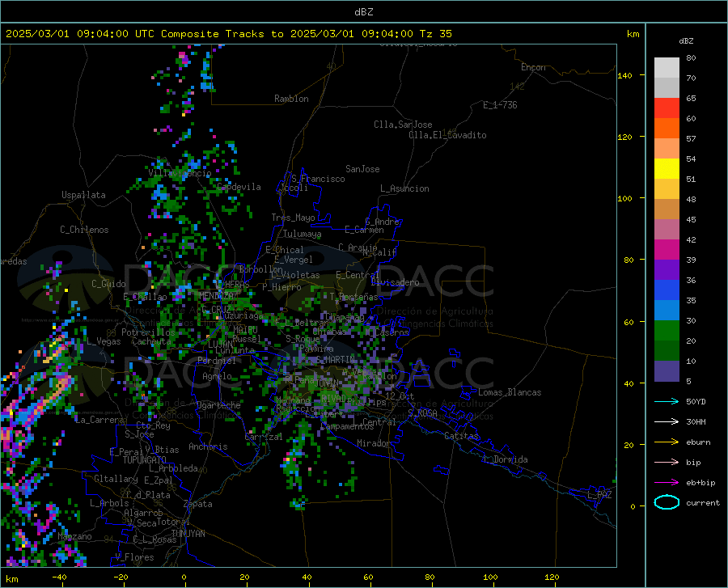Click the magenta eb+bip arrow in legend
This screenshot has height=588, width=728.
(667, 483)
